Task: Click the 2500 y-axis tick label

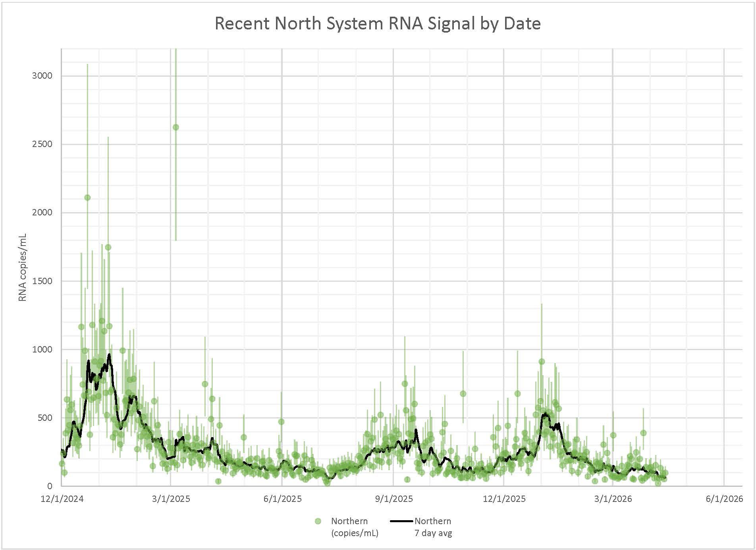Action: (42, 144)
